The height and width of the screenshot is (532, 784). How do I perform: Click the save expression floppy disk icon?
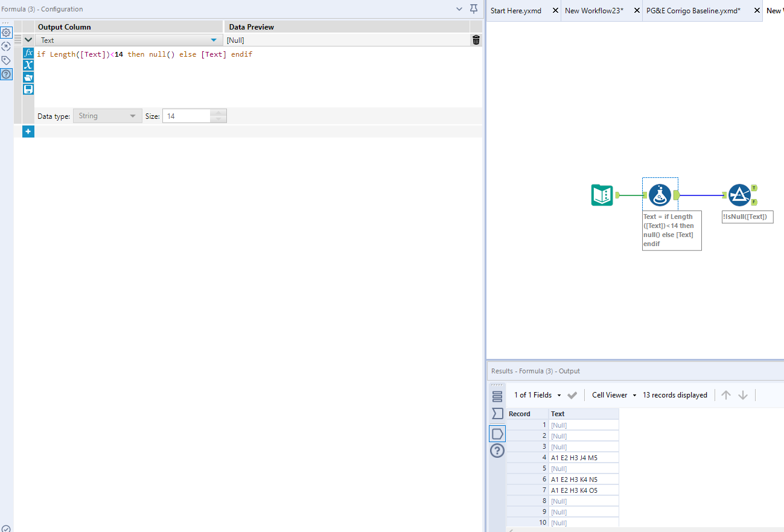pyautogui.click(x=28, y=89)
